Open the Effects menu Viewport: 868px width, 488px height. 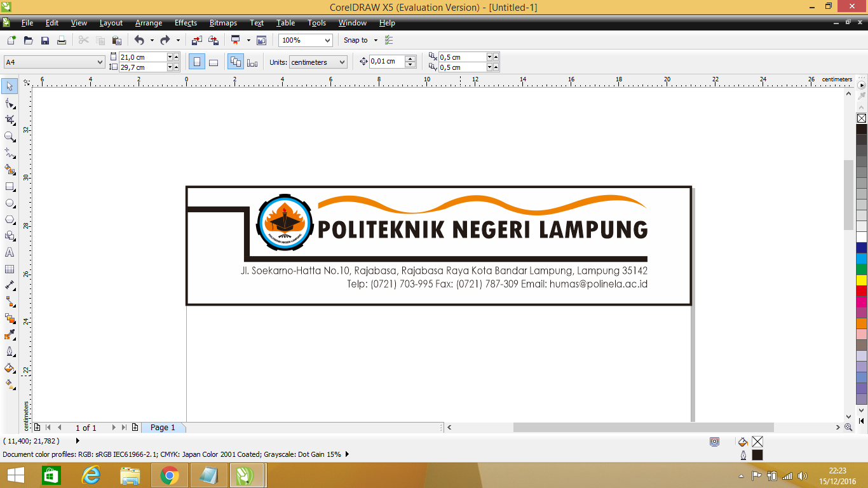tap(186, 23)
